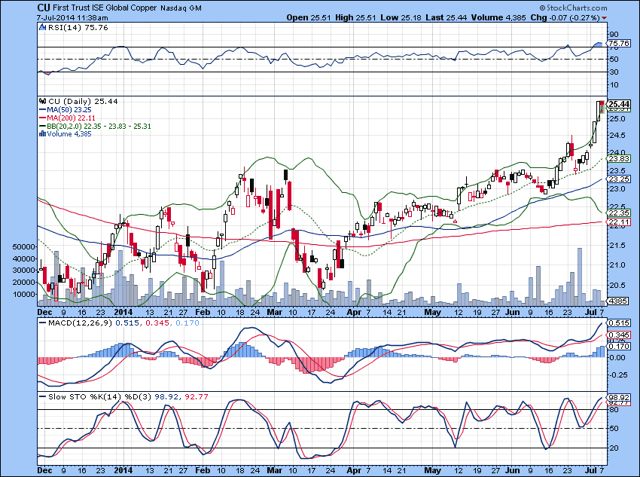Click the 90 RSI axis label
This screenshot has width=640, height=477.
point(613,34)
